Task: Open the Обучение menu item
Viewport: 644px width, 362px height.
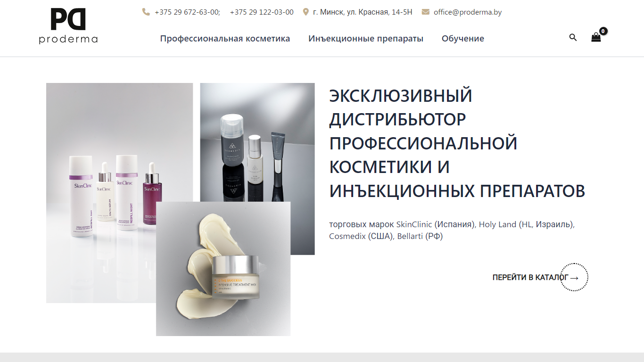Action: tap(463, 39)
